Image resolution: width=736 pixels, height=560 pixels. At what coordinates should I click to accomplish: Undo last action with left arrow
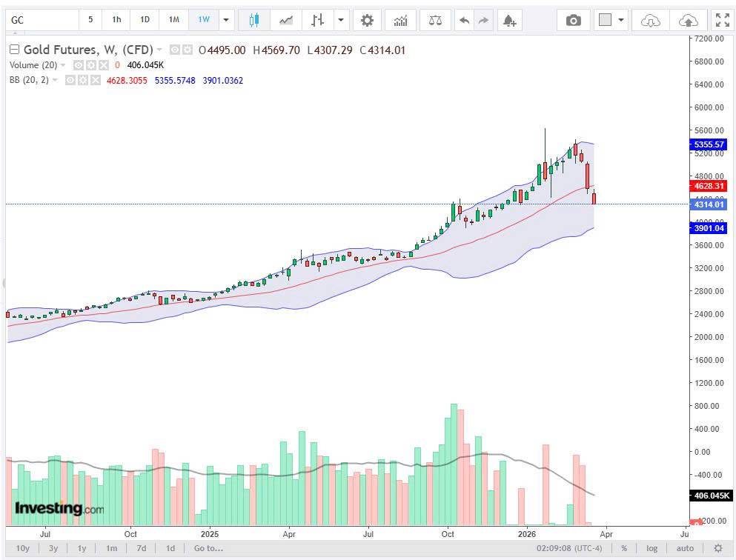tap(464, 20)
